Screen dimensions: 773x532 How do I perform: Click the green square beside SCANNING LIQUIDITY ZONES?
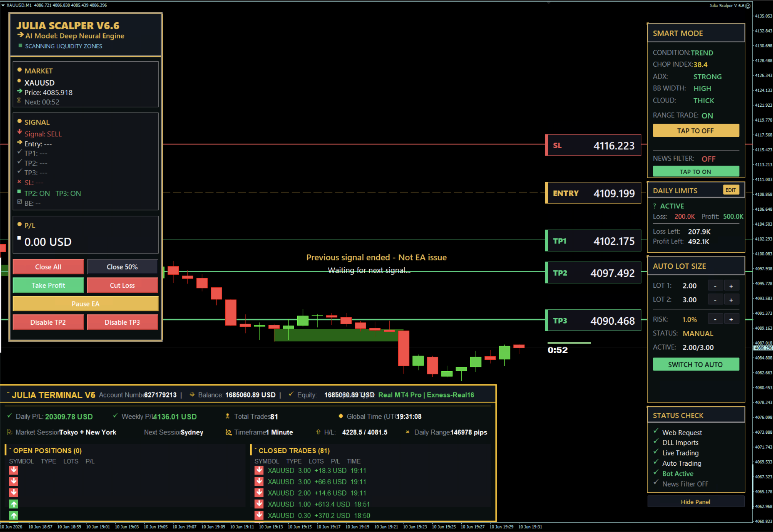tap(20, 45)
